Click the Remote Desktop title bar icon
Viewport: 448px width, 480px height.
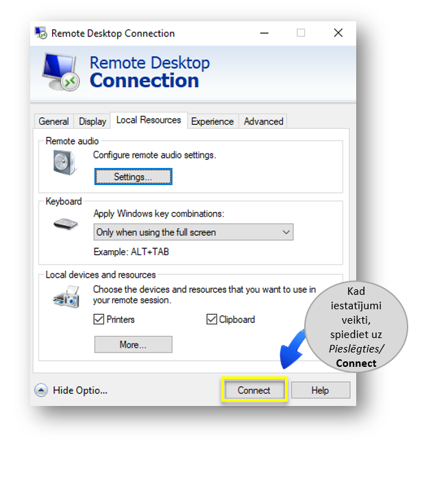pyautogui.click(x=42, y=33)
